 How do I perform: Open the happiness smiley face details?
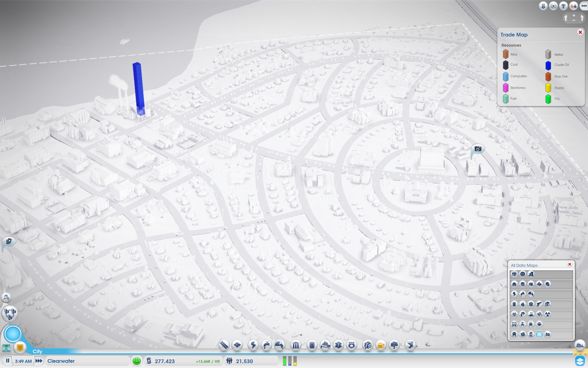137,361
